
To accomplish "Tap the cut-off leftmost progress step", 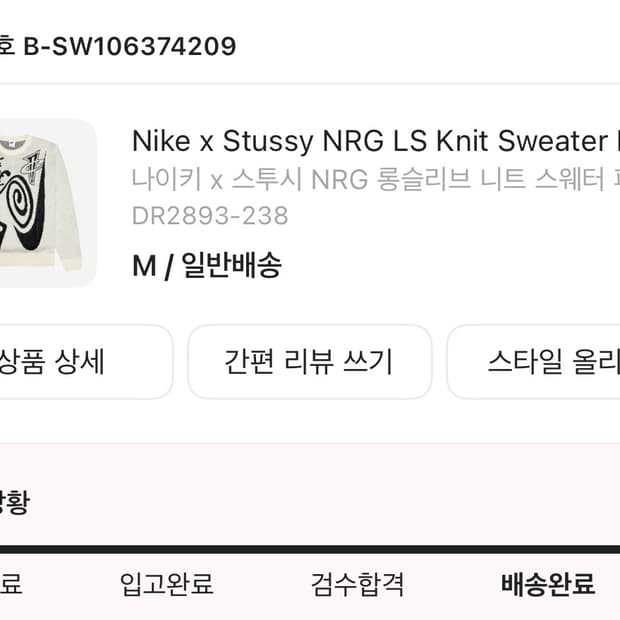I will click(x=10, y=583).
